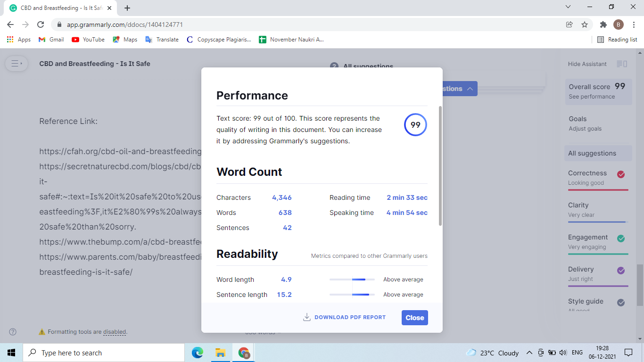
Task: Click the Correctness red check icon
Action: coord(621,174)
